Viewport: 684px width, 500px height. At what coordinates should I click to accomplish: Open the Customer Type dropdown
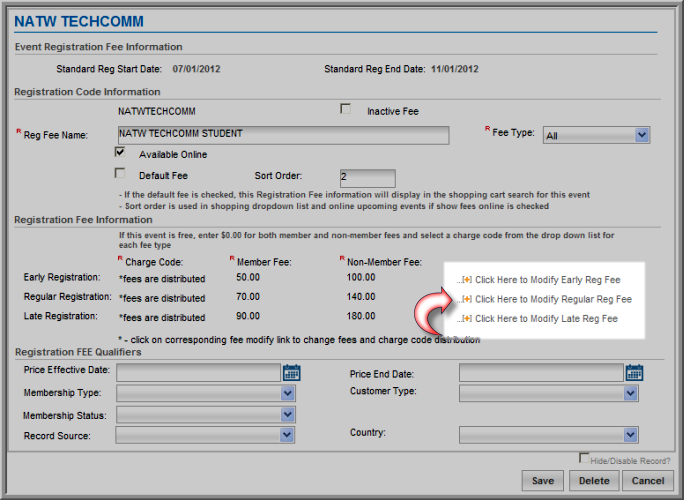pos(549,394)
